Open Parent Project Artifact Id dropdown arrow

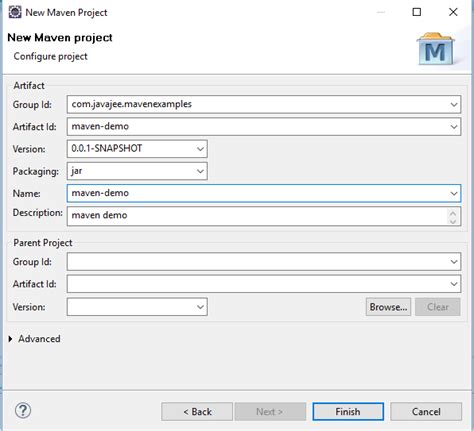tap(454, 284)
